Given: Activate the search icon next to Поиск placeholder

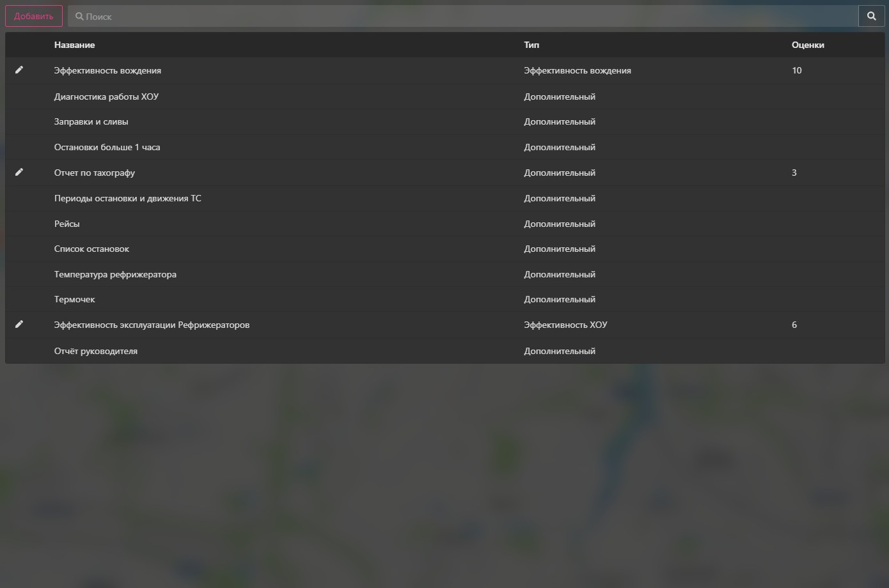Looking at the screenshot, I should [x=871, y=15].
